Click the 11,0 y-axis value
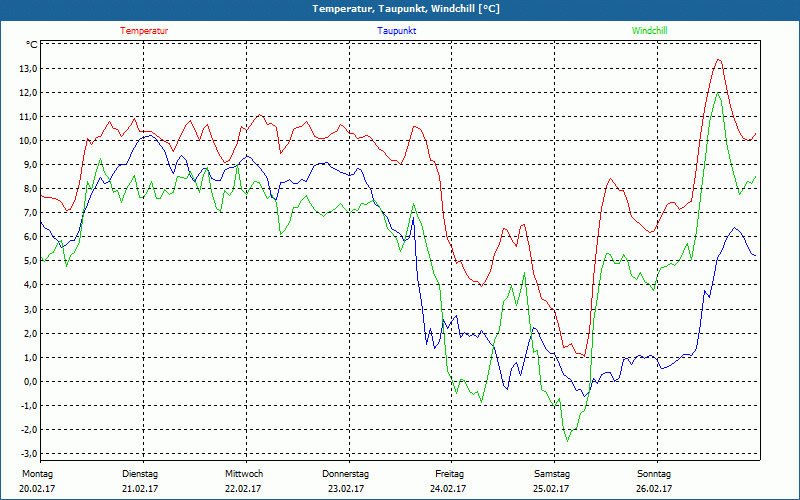800x500 pixels. 28,117
